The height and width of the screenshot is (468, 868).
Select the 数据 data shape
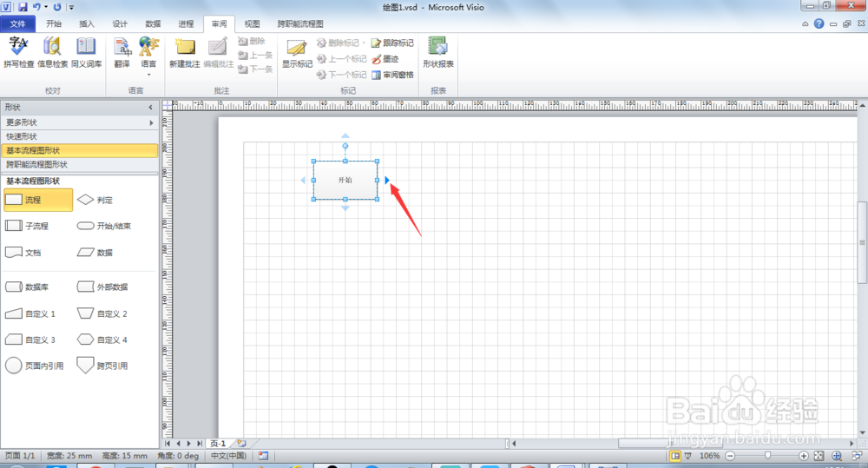point(95,253)
